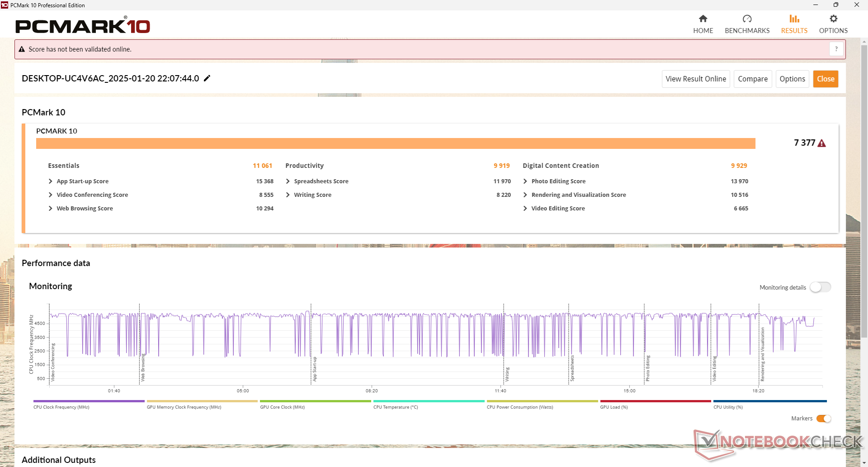Click the Web Browsing timeline marker

click(143, 367)
